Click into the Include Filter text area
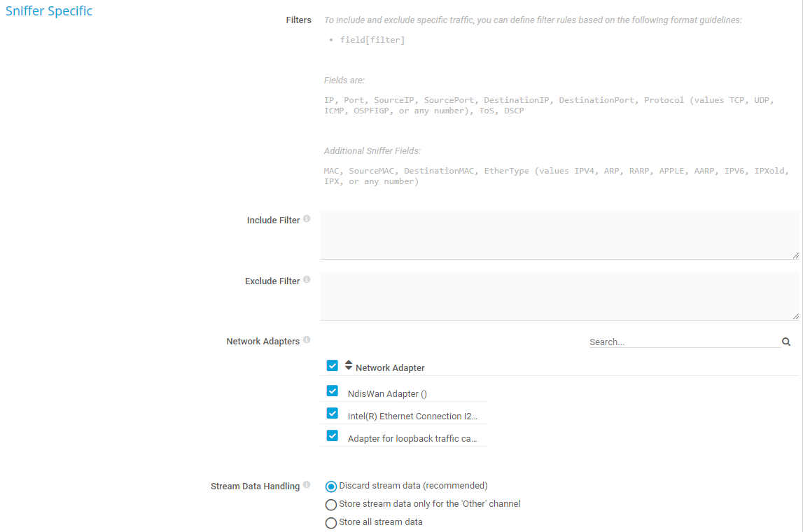The width and height of the screenshot is (803, 532). tap(559, 234)
